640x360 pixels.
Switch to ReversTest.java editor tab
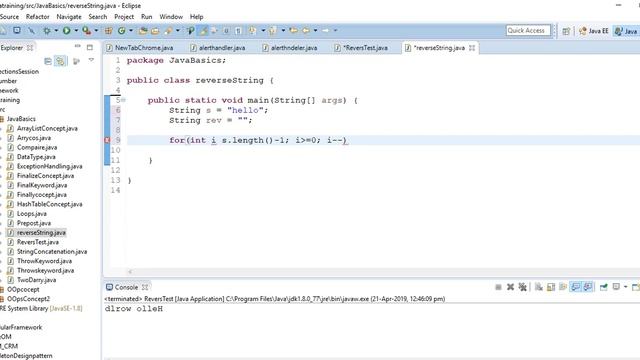click(x=361, y=48)
